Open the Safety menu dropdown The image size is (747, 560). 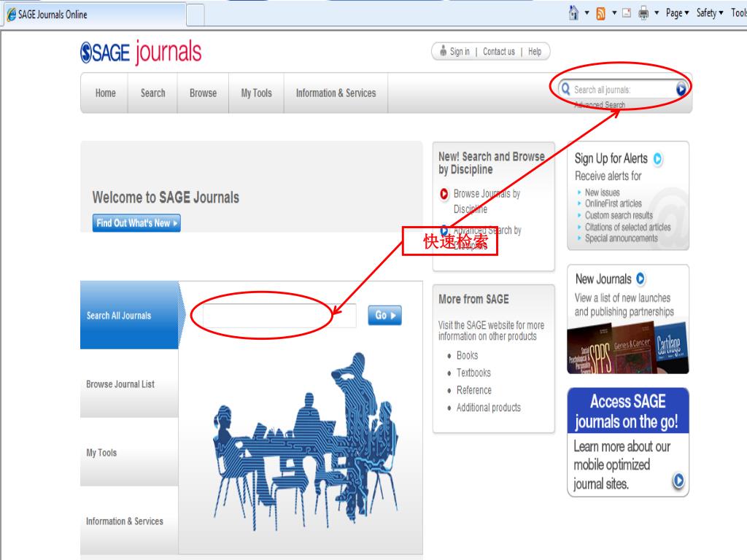click(x=709, y=13)
